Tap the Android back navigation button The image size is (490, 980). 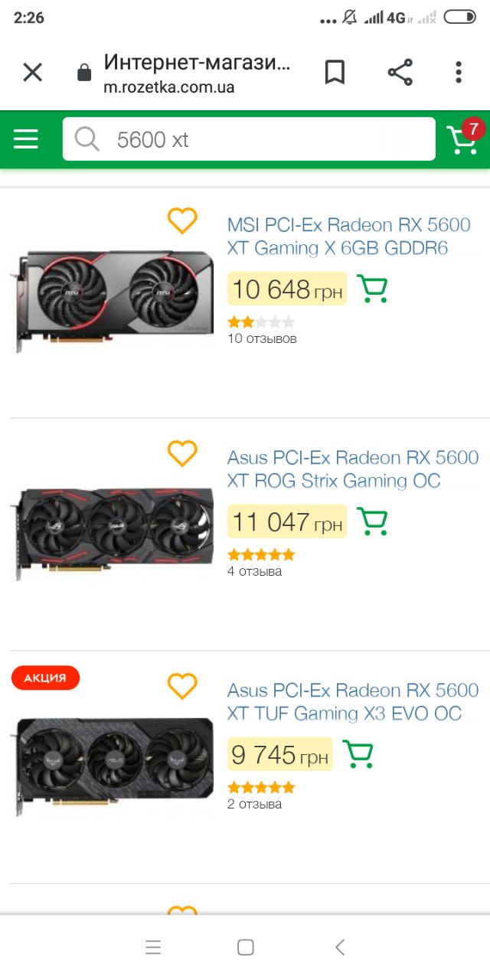coord(340,947)
